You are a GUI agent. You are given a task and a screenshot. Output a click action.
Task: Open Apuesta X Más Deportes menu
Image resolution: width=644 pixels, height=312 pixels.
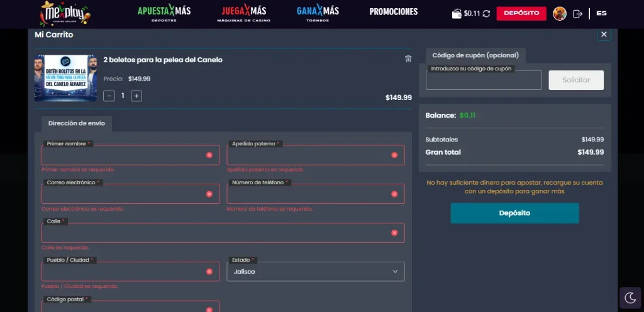(164, 14)
